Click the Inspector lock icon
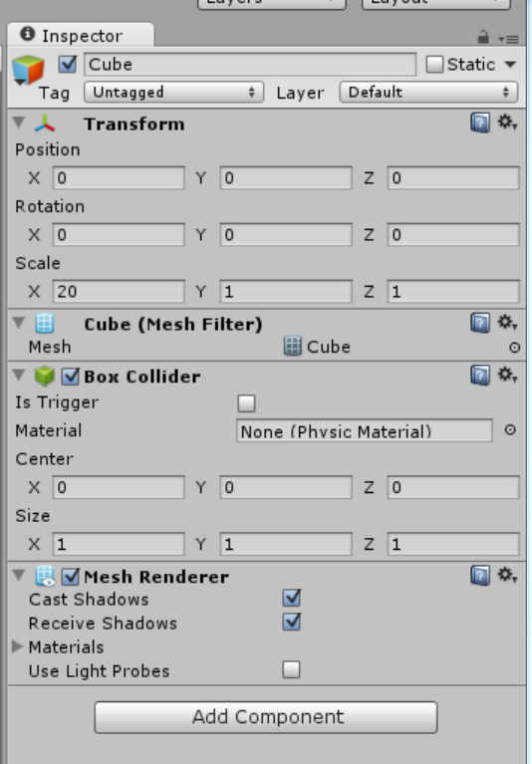 [483, 37]
